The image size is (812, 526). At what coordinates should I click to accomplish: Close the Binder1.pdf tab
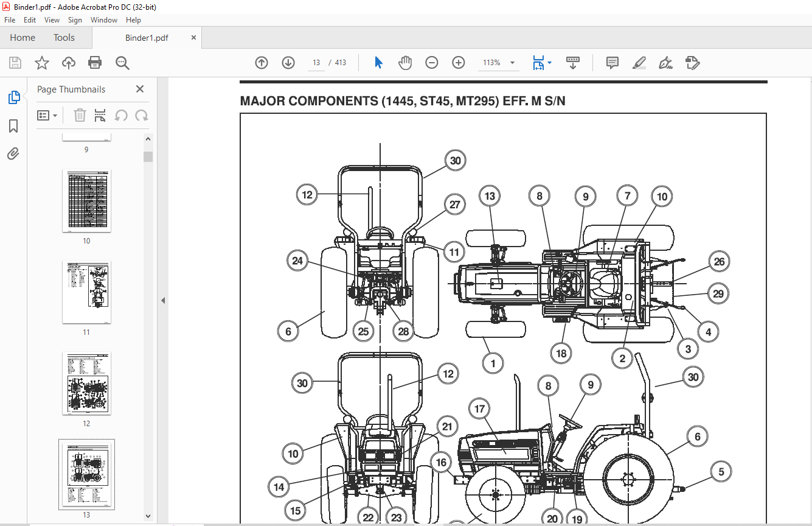194,38
